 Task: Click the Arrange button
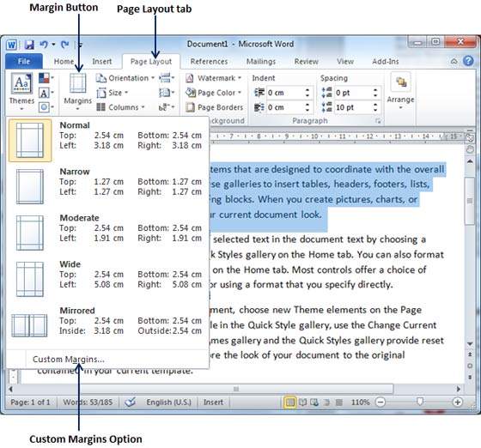coord(400,91)
